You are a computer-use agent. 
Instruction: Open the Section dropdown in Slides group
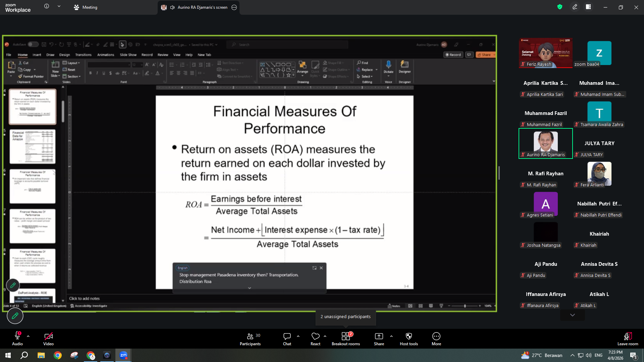[71, 76]
